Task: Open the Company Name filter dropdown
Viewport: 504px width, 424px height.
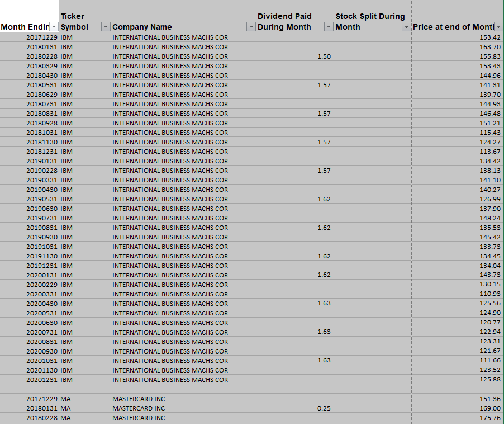Action: [x=250, y=27]
